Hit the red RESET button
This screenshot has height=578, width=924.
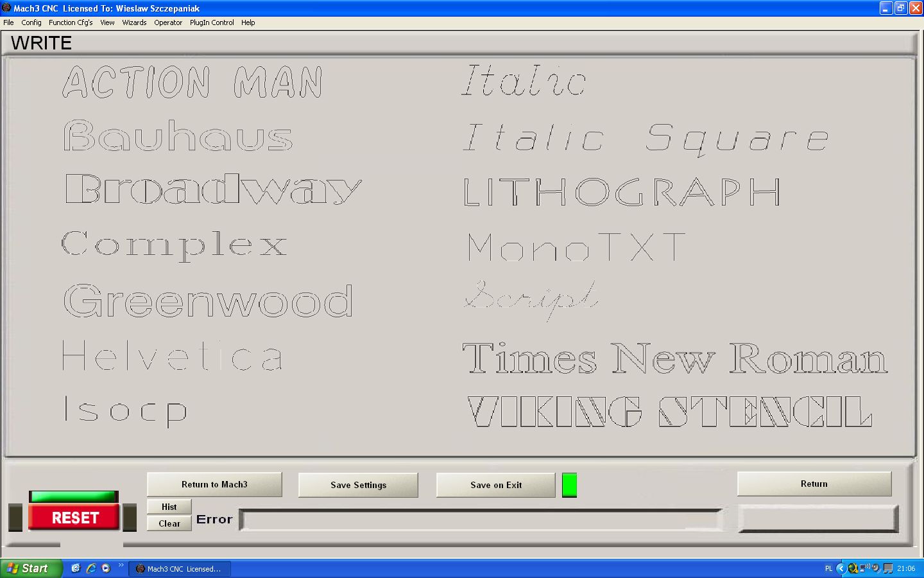(74, 518)
